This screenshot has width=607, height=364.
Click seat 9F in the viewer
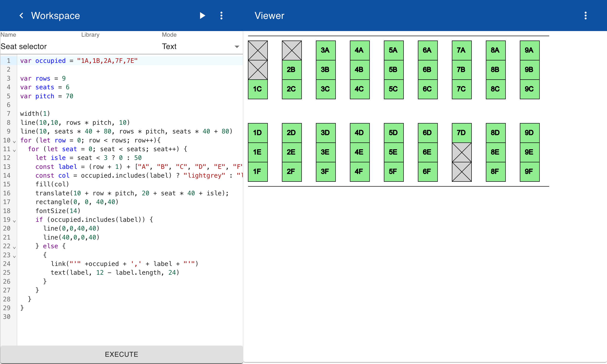(530, 172)
